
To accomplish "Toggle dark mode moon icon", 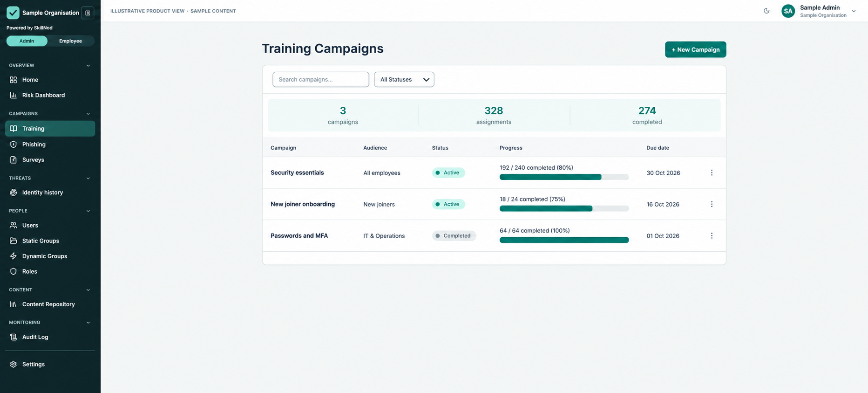I will point(766,11).
